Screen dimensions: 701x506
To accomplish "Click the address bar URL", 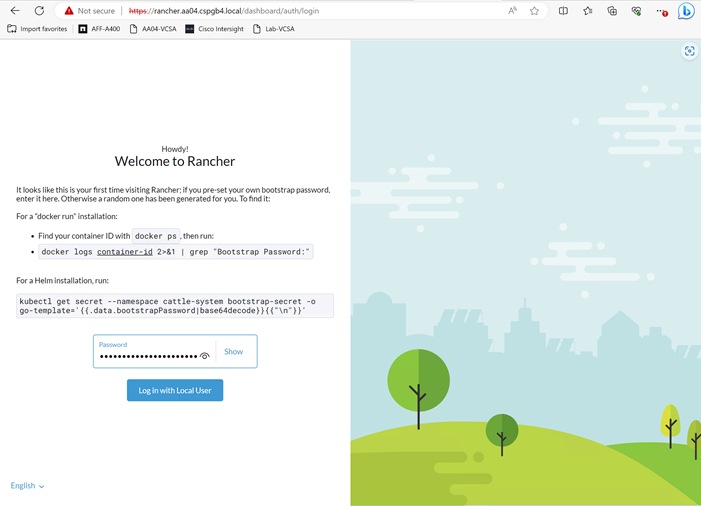I will [x=224, y=11].
